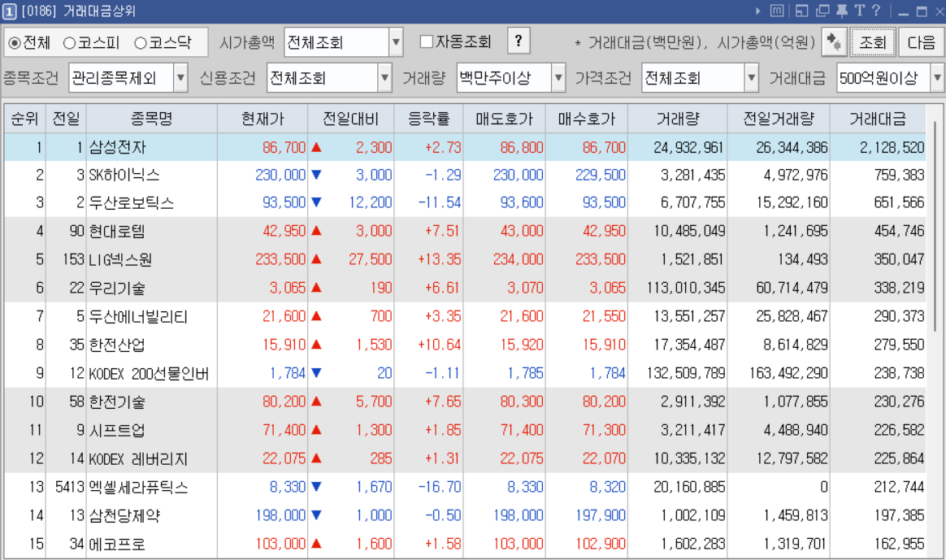Select the 한전산업 stock name
946x560 pixels.
(x=118, y=345)
